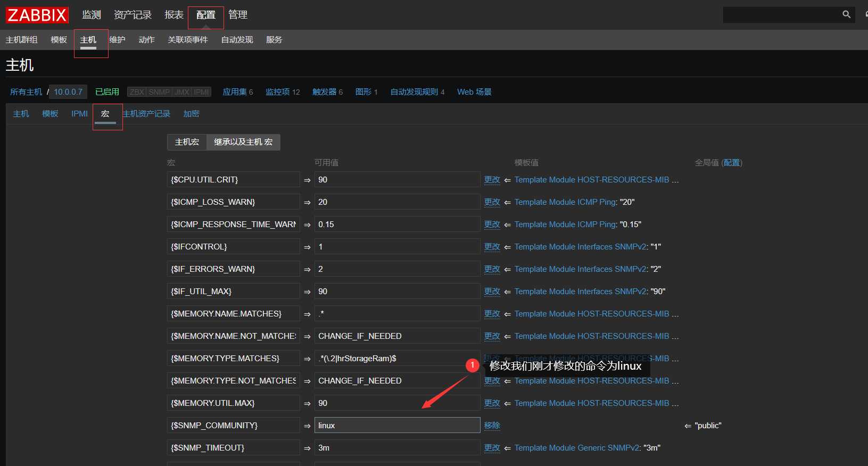
Task: Open the 资产记录 top menu
Action: 133,15
